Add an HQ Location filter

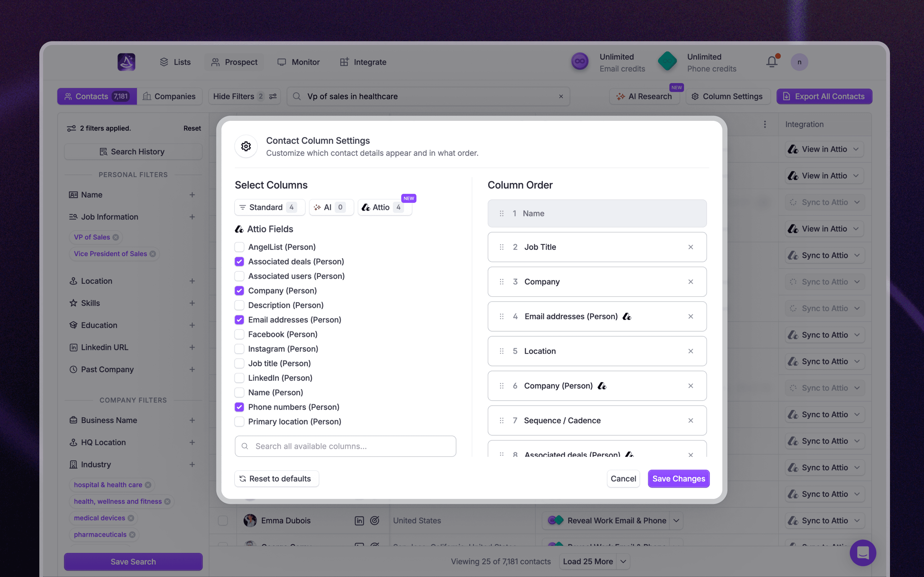point(192,443)
